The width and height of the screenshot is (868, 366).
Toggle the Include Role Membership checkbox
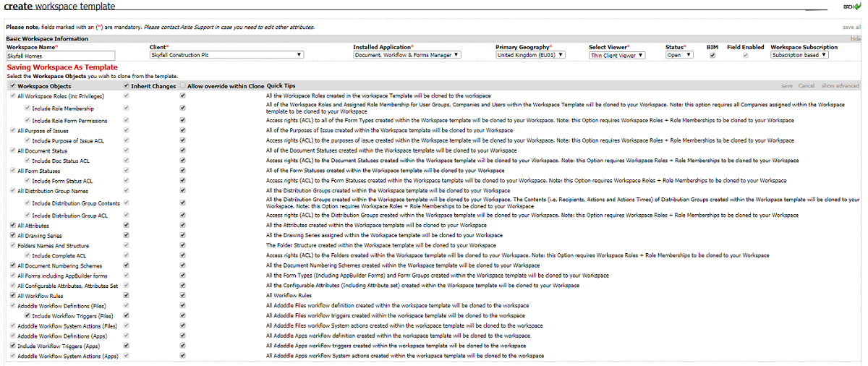click(x=27, y=108)
